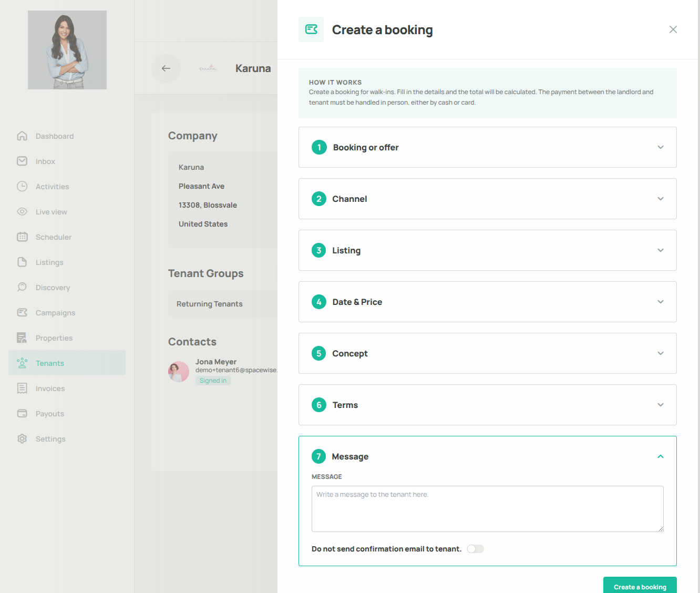Close the Create a booking panel
The image size is (700, 593).
pyautogui.click(x=673, y=29)
